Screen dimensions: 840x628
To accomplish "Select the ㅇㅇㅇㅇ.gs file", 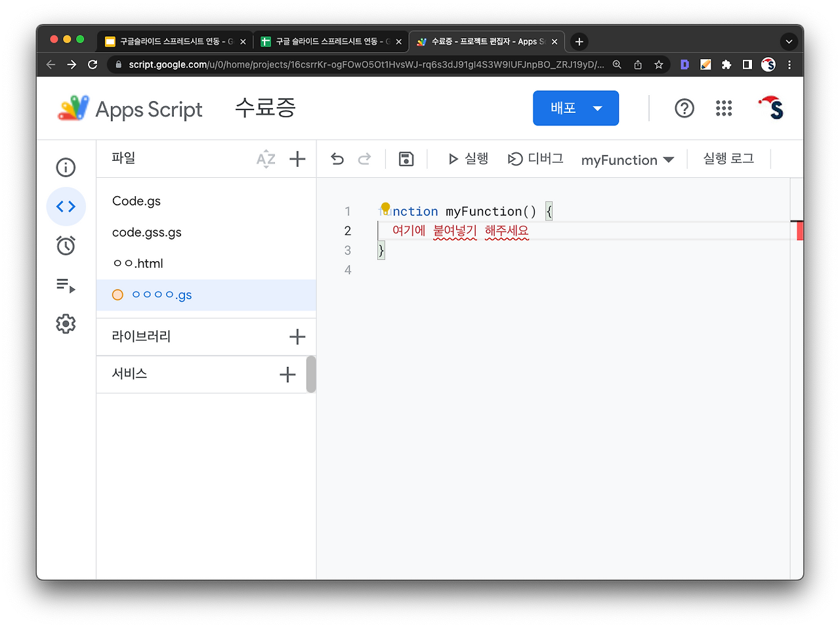I will coord(206,295).
